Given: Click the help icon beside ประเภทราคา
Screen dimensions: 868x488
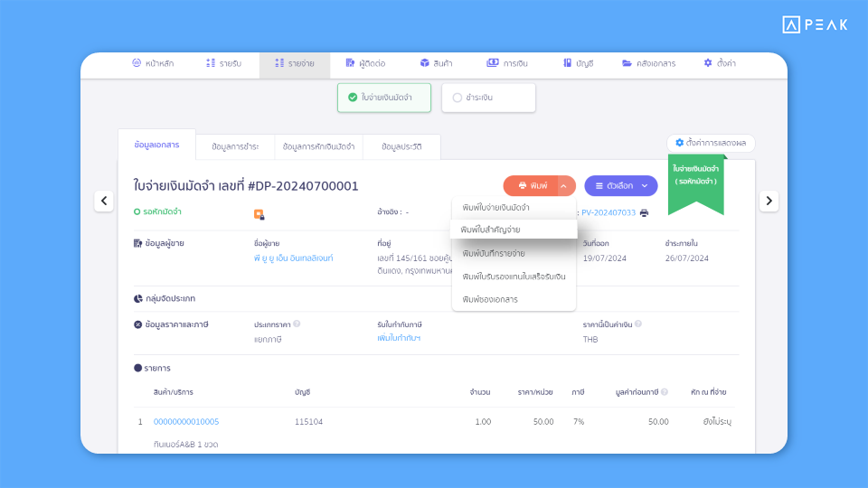Looking at the screenshot, I should click(x=297, y=324).
